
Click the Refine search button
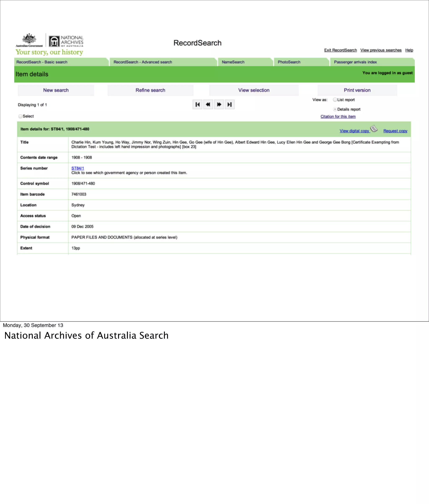coord(150,90)
